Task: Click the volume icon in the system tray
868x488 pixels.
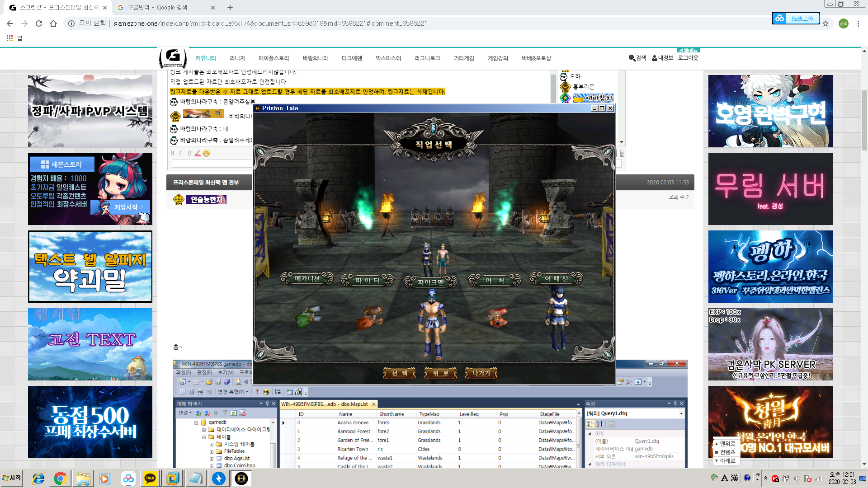Action: coord(797,479)
